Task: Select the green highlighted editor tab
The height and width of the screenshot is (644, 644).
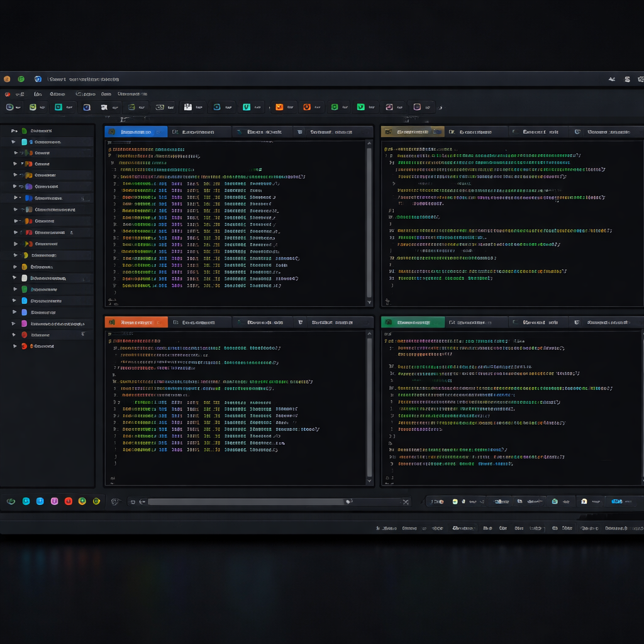Action: (x=413, y=323)
